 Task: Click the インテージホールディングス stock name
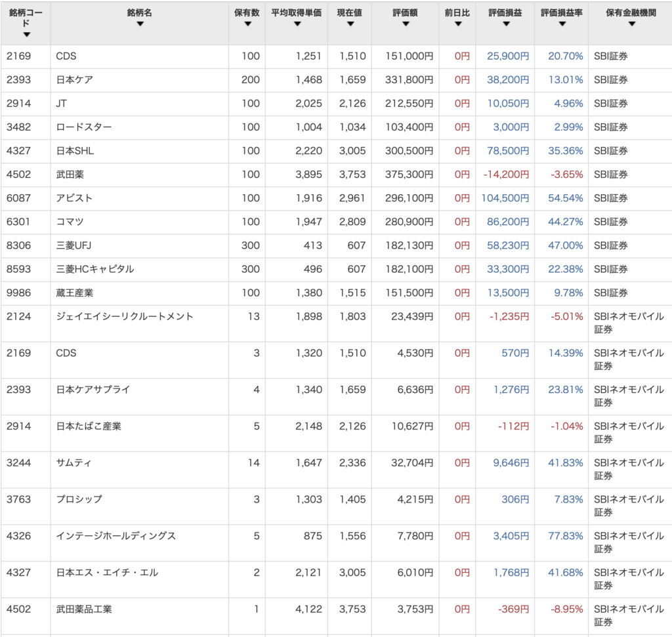(x=116, y=536)
